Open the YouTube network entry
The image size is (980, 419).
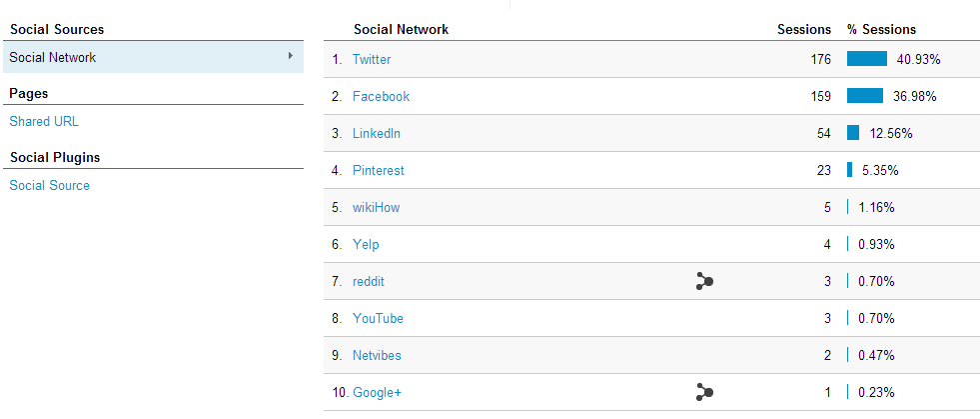pyautogui.click(x=378, y=318)
